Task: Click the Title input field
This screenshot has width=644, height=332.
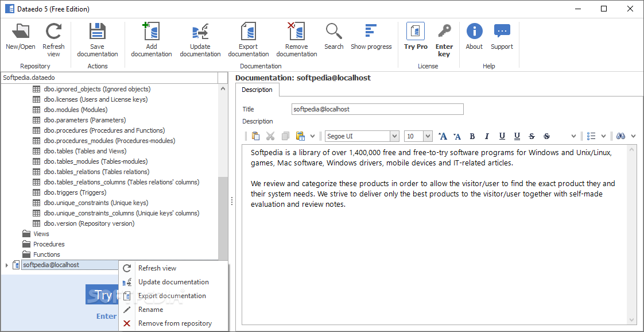Action: click(x=378, y=109)
